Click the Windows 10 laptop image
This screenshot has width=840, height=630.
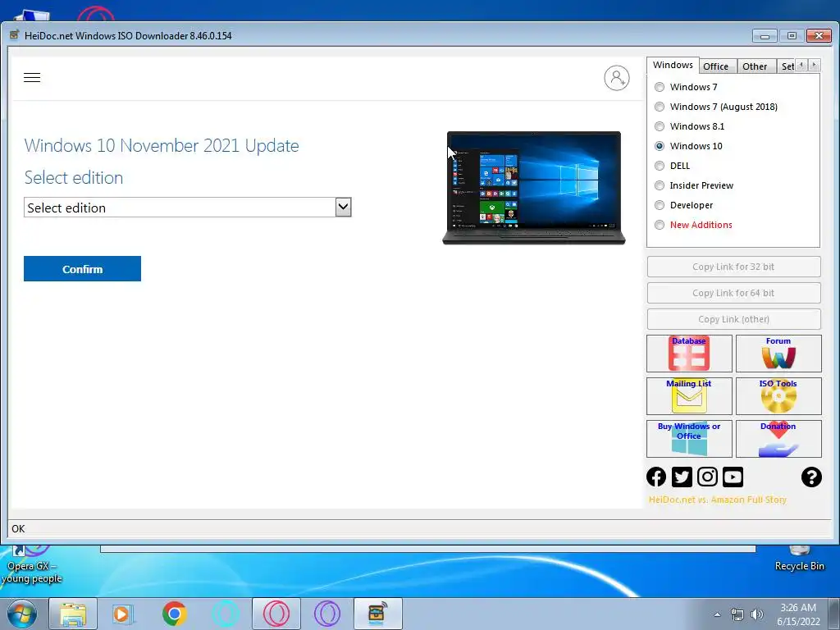(x=533, y=188)
